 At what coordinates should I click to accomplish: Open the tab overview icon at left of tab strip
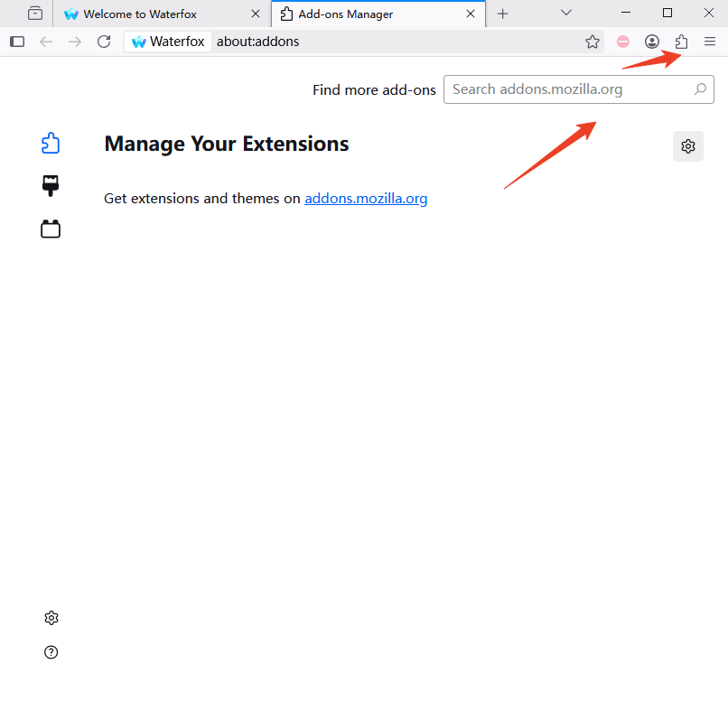pyautogui.click(x=35, y=13)
